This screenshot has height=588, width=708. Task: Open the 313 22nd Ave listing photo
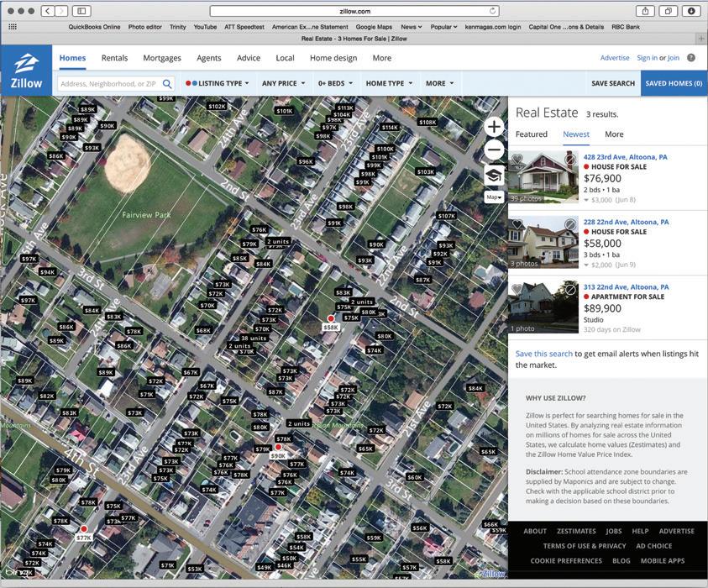click(x=543, y=307)
